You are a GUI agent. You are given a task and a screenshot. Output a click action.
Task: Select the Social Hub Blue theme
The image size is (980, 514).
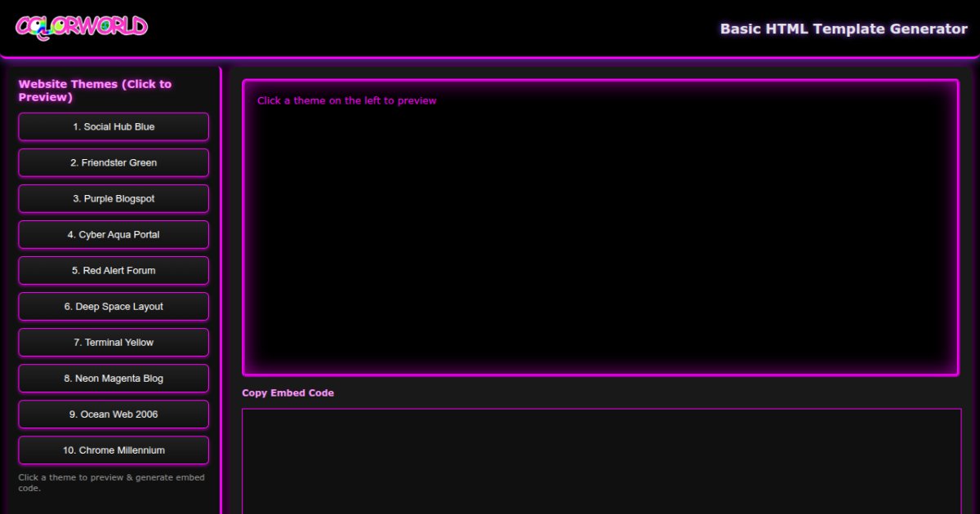tap(114, 126)
